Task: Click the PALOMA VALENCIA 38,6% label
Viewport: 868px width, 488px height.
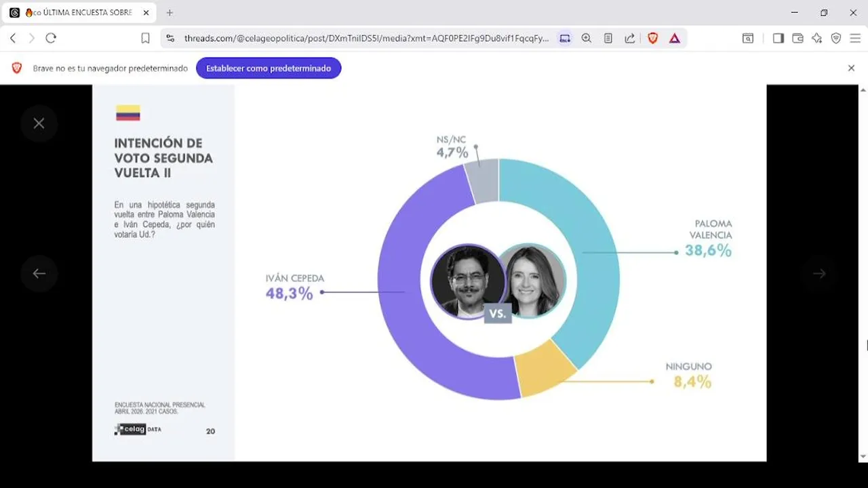Action: [x=709, y=239]
